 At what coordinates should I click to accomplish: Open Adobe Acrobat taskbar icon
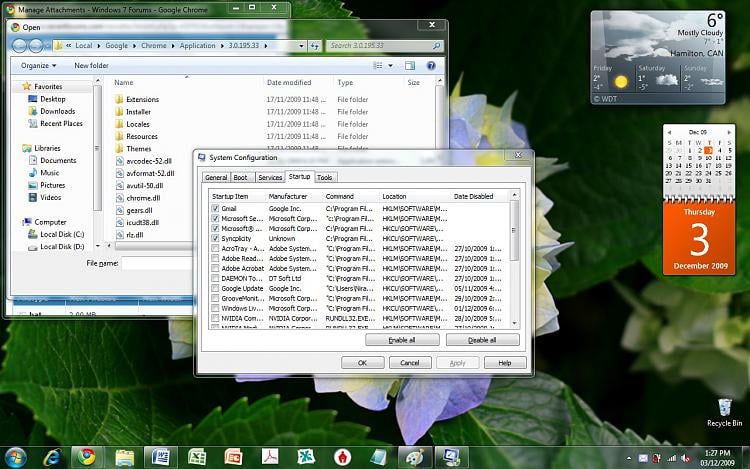[270, 458]
